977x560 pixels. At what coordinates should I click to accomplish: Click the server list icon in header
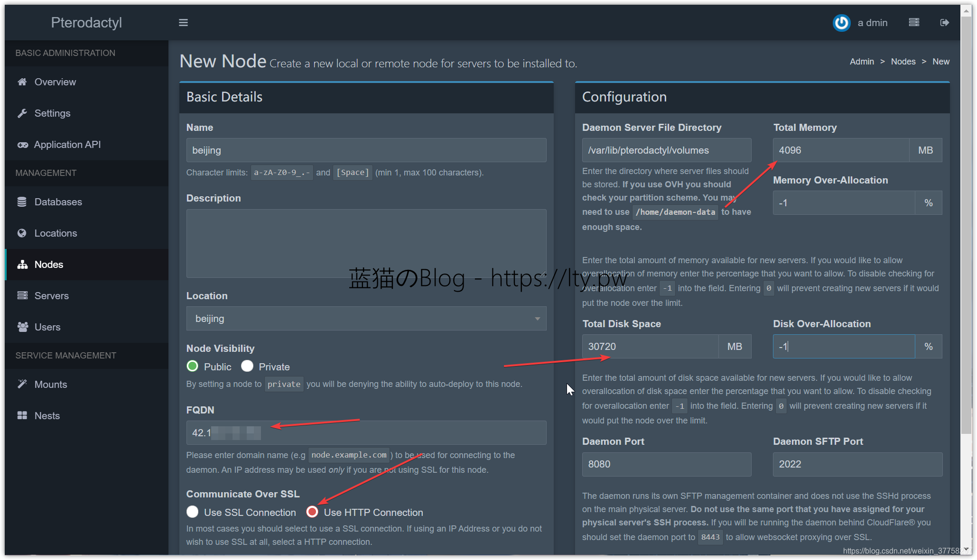pyautogui.click(x=914, y=22)
